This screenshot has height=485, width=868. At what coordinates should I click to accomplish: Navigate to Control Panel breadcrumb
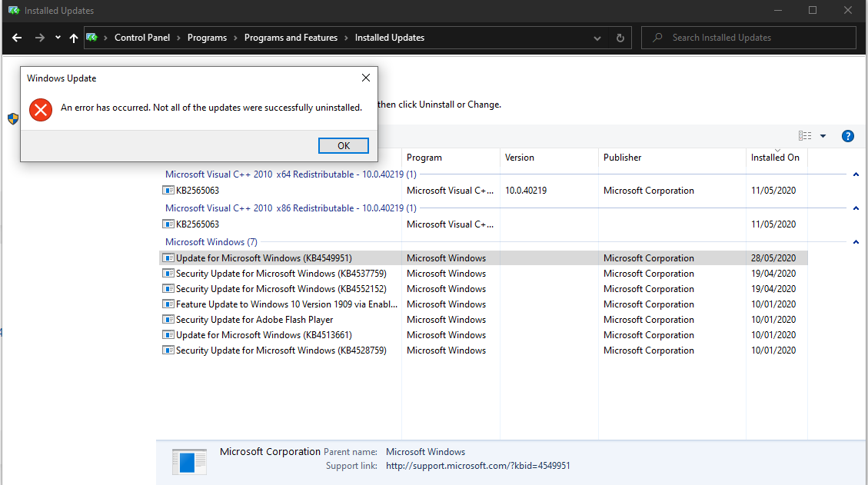142,38
